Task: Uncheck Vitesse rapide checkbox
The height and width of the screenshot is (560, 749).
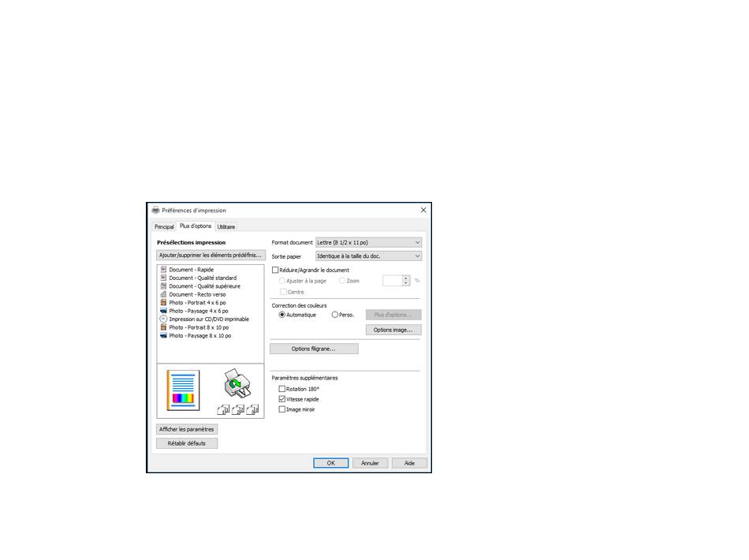Action: 281,399
